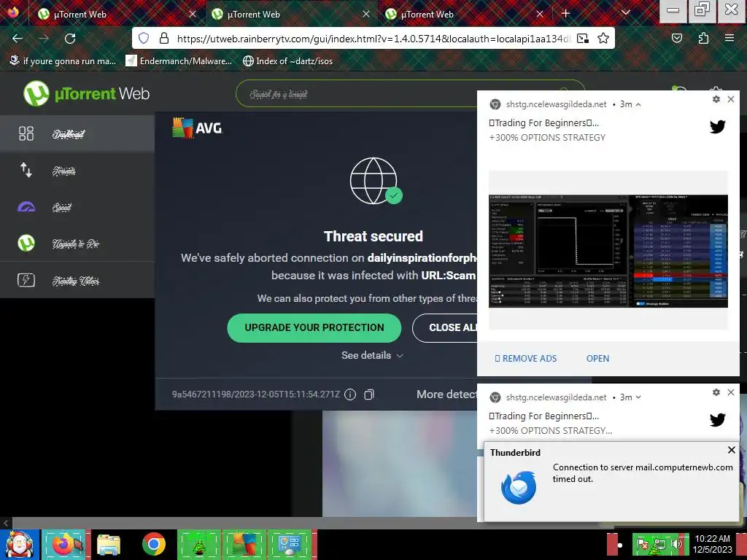Image resolution: width=747 pixels, height=560 pixels.
Task: Close the top shstg notification
Action: click(x=731, y=99)
